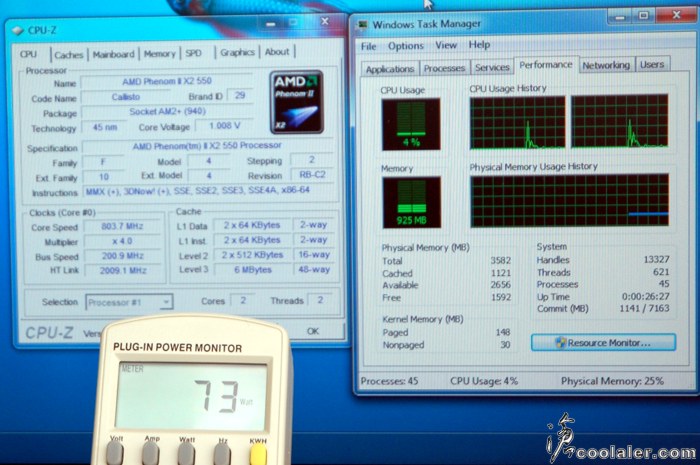
Task: Click the status bar CPU Usage: 4% entry
Action: click(x=484, y=381)
